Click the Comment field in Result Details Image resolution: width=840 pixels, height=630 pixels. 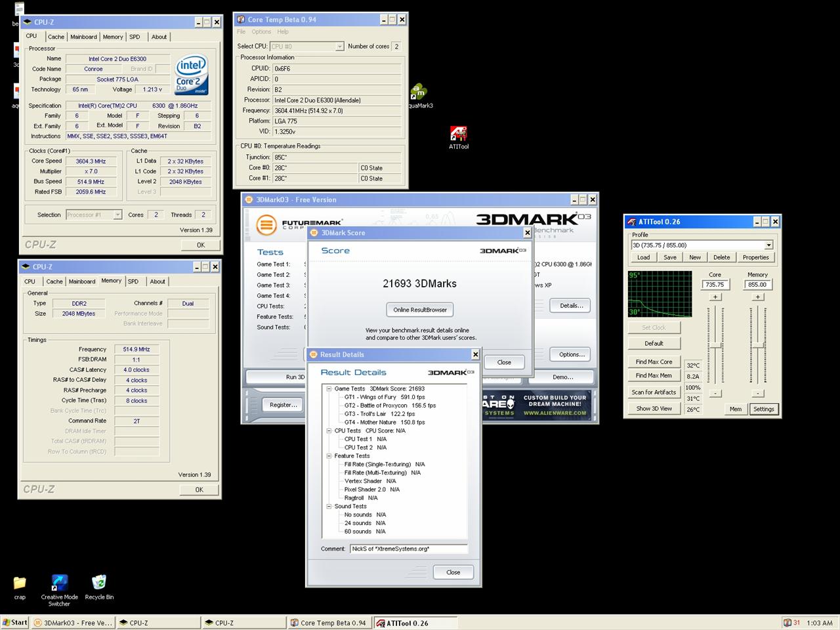point(408,549)
